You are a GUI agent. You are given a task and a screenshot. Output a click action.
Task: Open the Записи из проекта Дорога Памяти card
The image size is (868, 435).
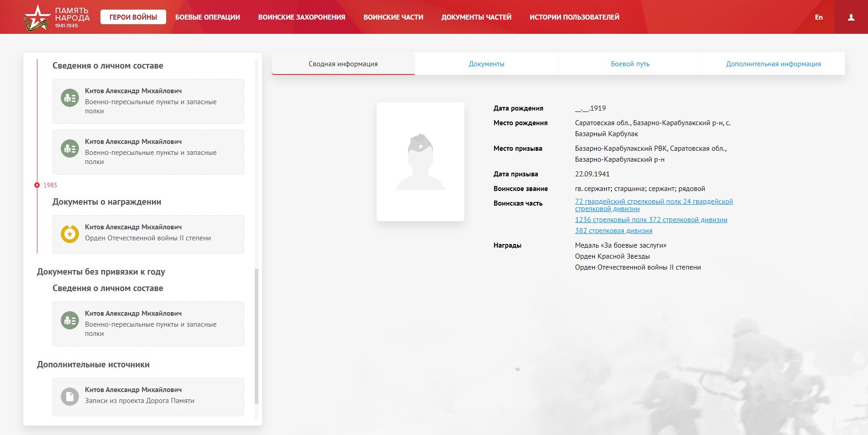(148, 397)
